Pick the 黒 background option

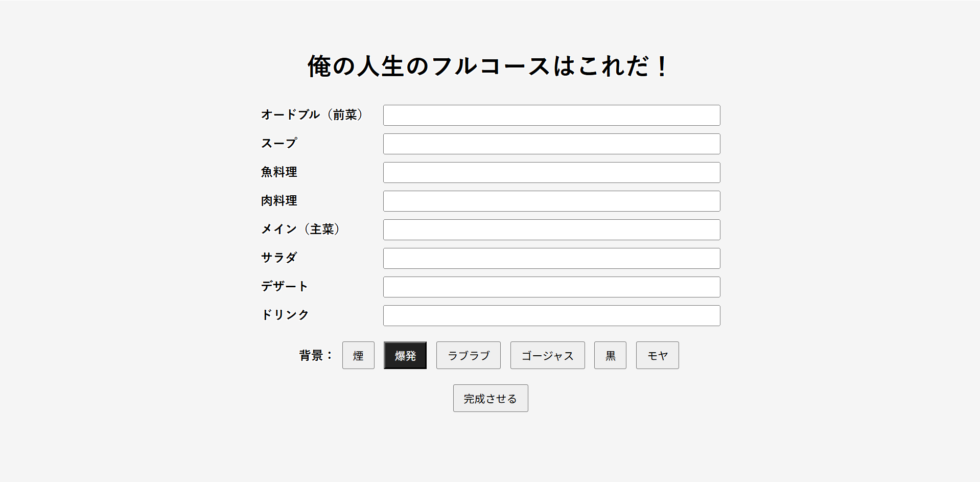(x=610, y=355)
